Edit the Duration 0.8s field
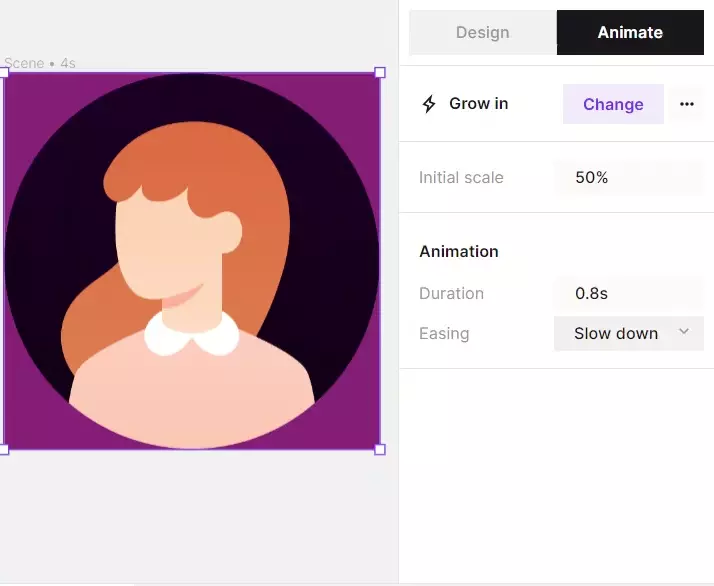714x586 pixels. (628, 294)
